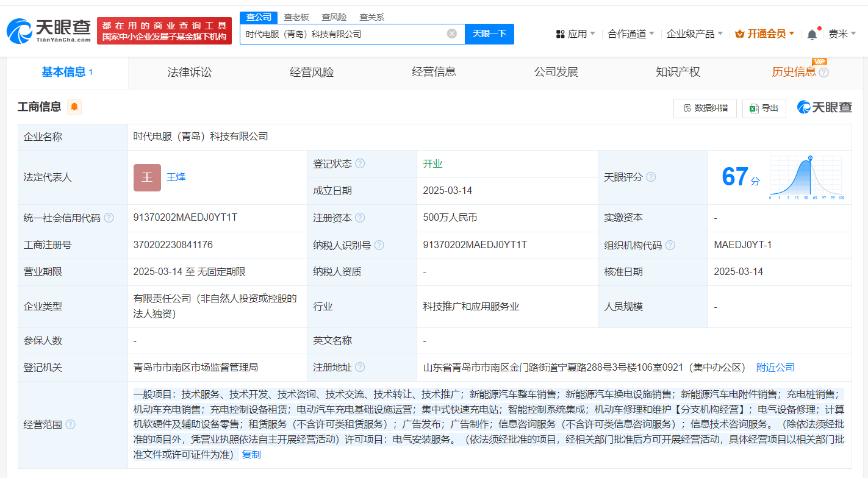Click help icon next to 登记状态
868x478 pixels.
pos(360,163)
